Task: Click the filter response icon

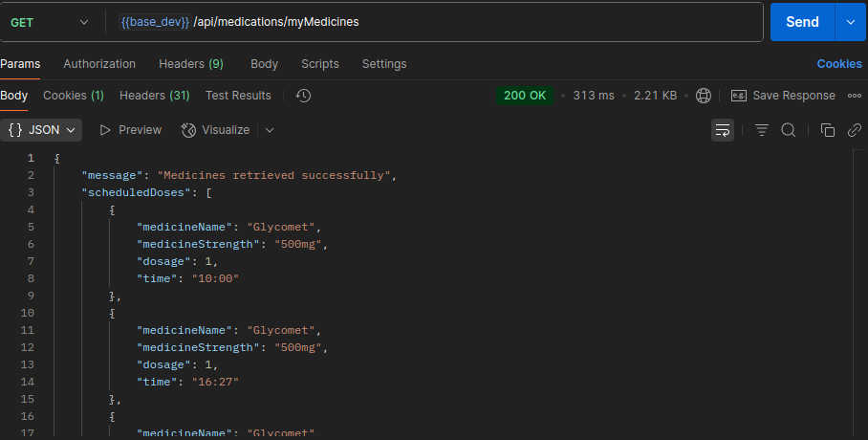Action: coord(762,130)
